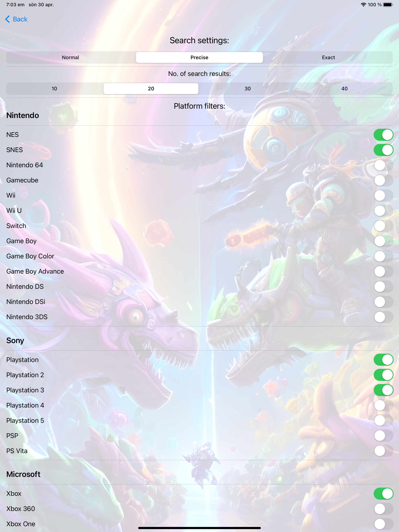
Task: Set search results to 20
Action: [151, 89]
